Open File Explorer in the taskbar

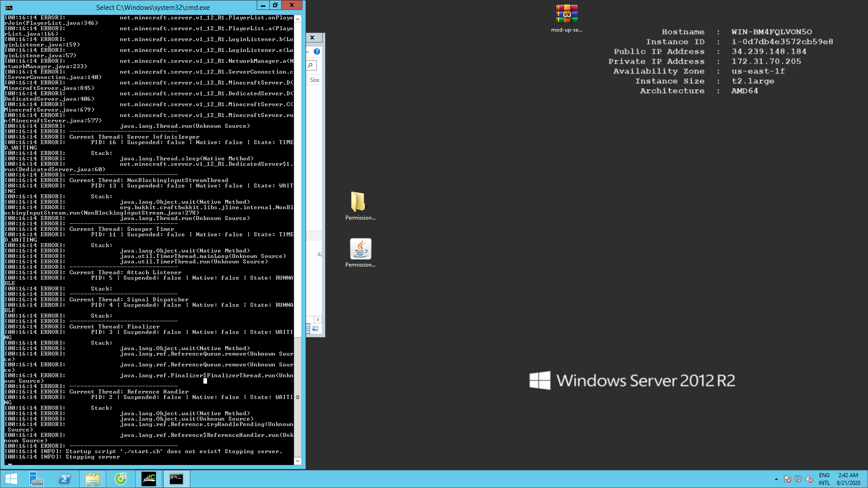click(x=93, y=479)
